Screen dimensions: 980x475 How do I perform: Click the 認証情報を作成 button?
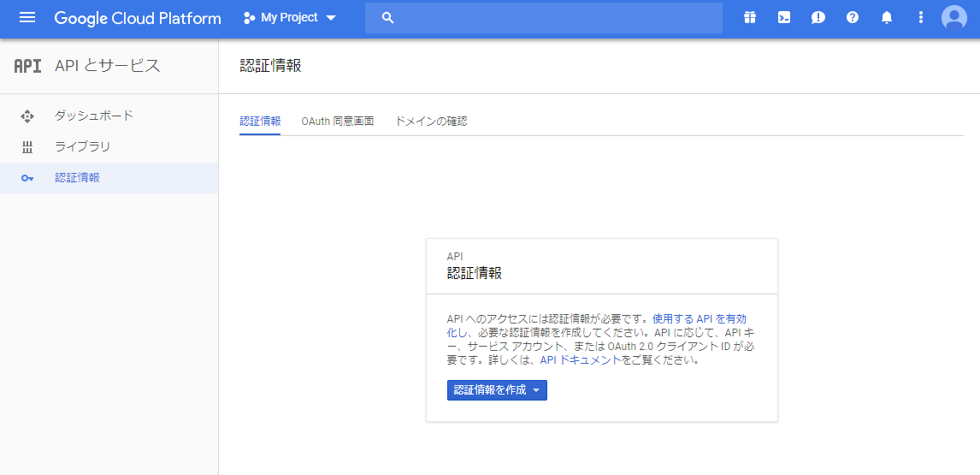pyautogui.click(x=497, y=390)
